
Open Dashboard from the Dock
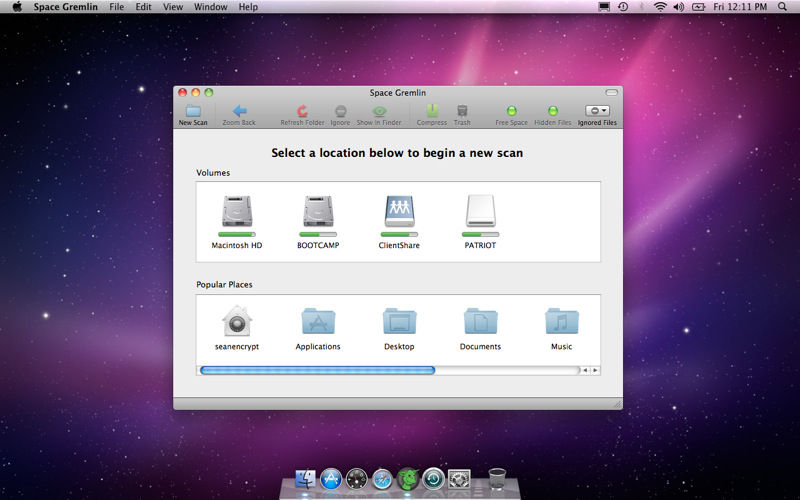pos(356,479)
